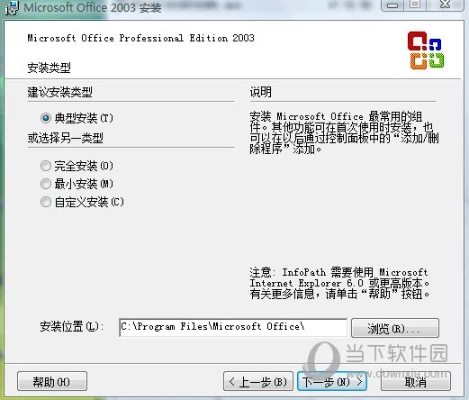The height and width of the screenshot is (400, 469).
Task: Click the 帮助 (H) help button
Action: [x=52, y=381]
